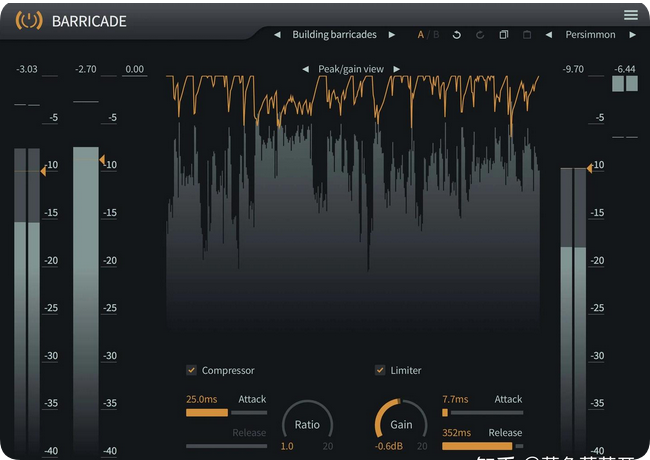Click the 352ms limiter release value

coord(456,433)
